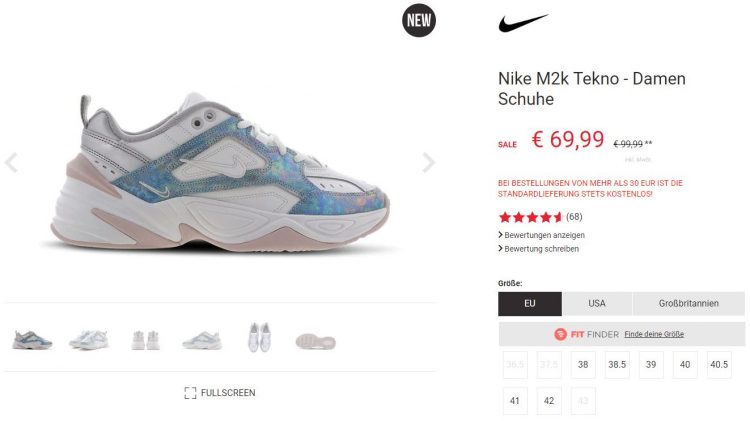
Task: Select the rear view shoe thumbnail
Action: point(145,340)
